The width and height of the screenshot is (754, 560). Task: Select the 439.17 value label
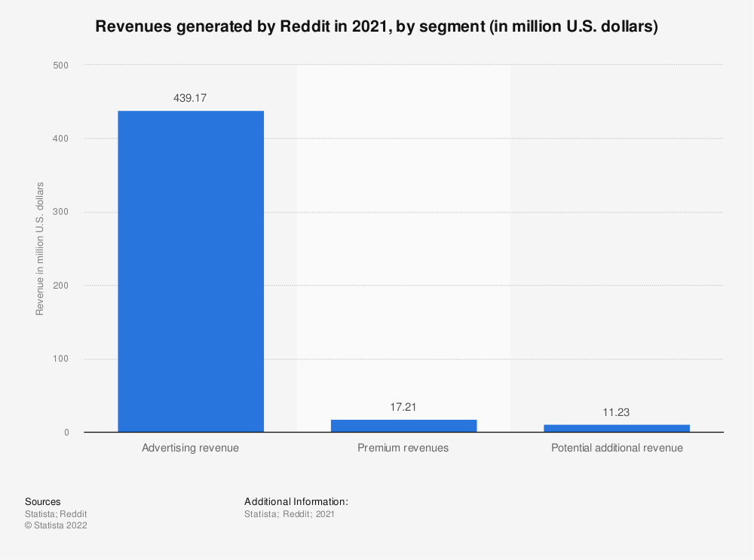click(x=191, y=98)
